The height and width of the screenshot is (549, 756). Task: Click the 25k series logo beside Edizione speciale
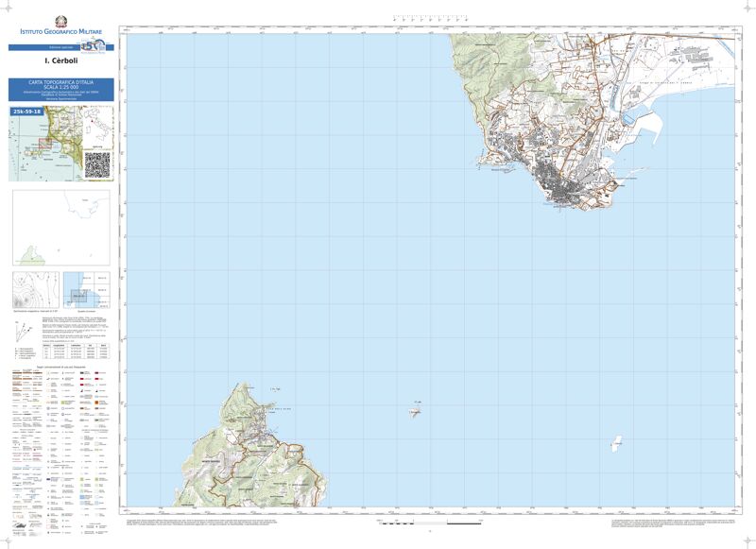coord(91,46)
